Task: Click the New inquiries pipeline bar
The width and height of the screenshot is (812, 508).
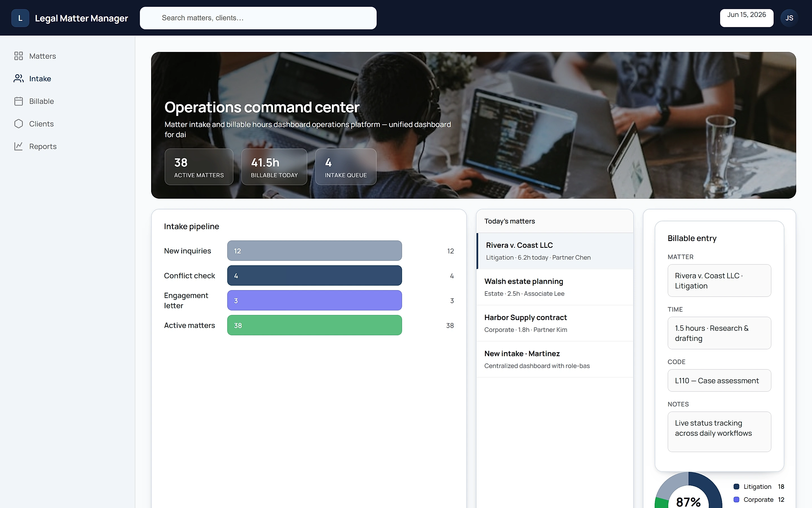Action: tap(314, 251)
